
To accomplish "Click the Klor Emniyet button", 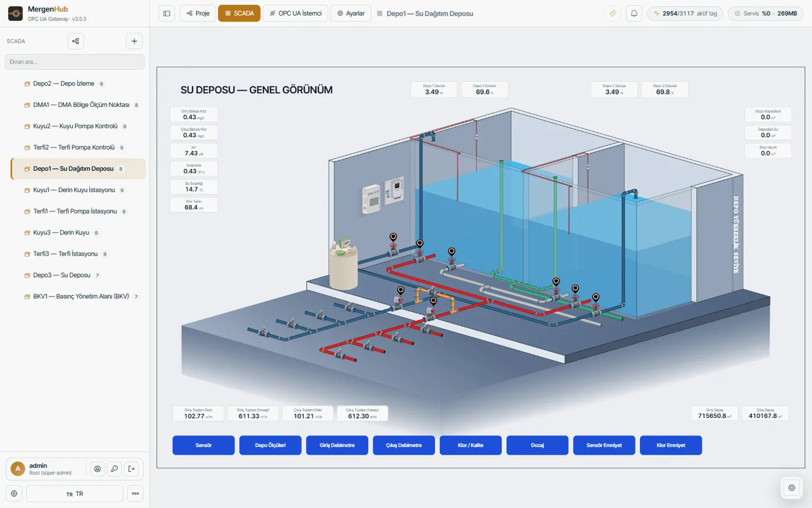I will point(670,445).
